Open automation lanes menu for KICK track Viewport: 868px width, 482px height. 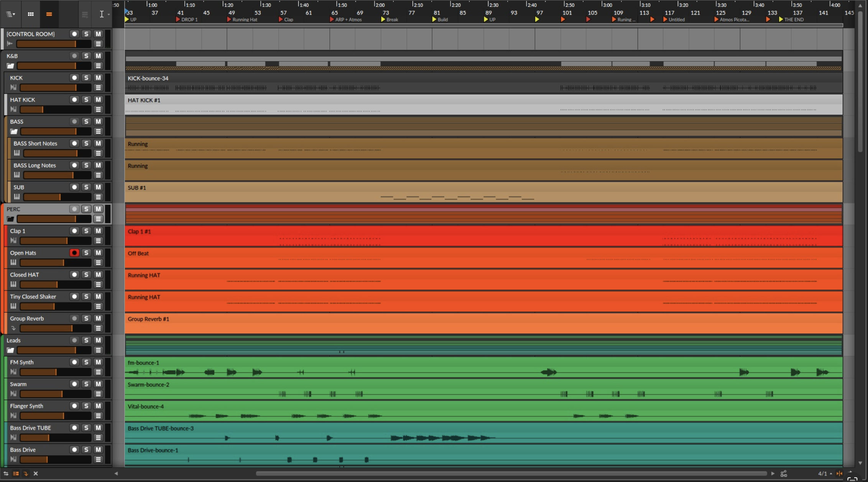coord(98,88)
